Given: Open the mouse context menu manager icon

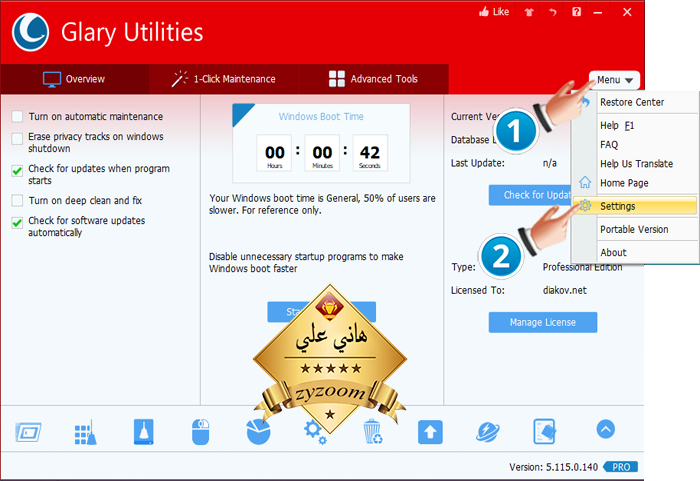Looking at the screenshot, I should point(200,431).
